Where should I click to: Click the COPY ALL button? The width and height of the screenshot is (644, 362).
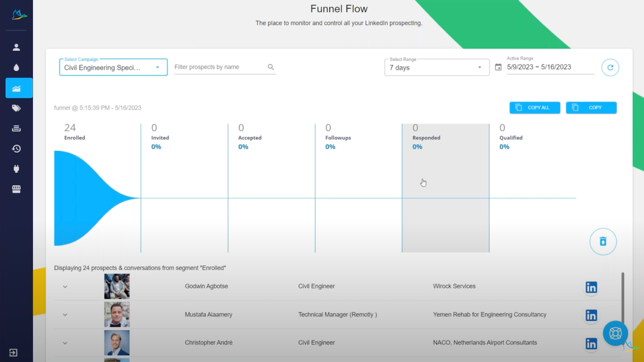pos(535,108)
